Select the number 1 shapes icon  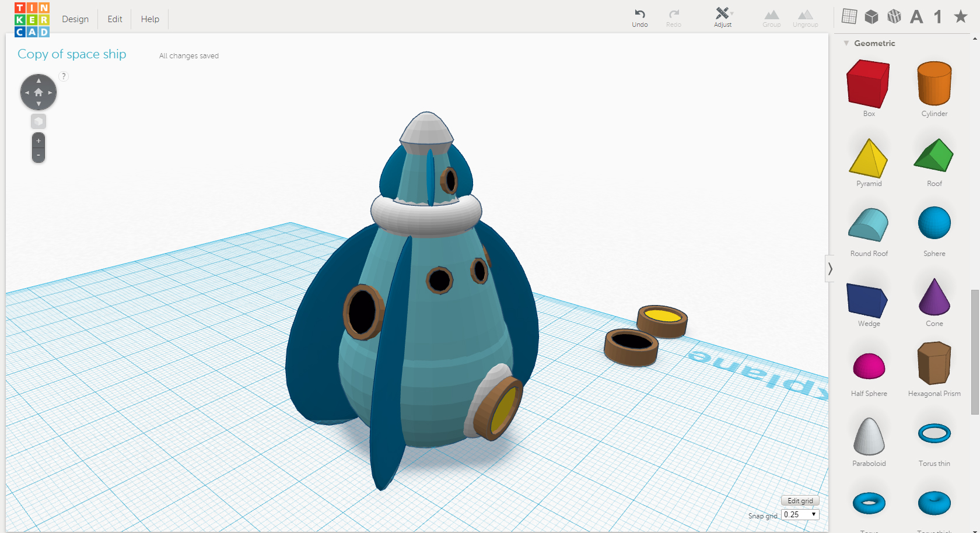point(938,16)
